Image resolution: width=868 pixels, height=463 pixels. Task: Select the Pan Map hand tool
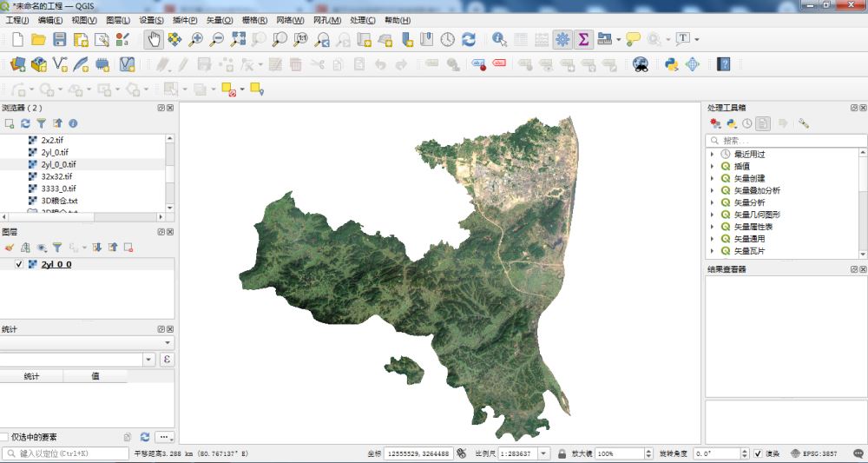(153, 39)
